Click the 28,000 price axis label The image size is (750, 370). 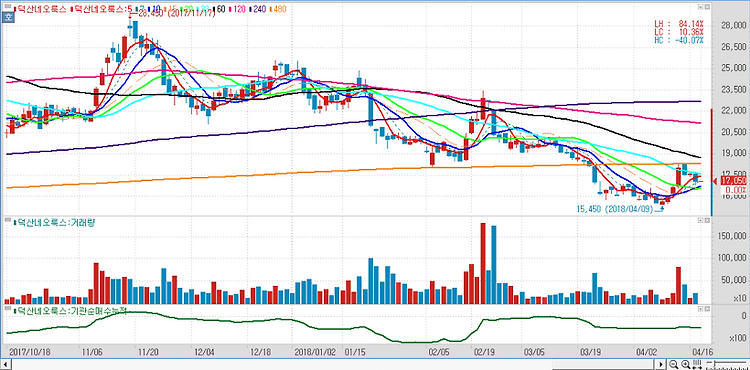tap(734, 25)
